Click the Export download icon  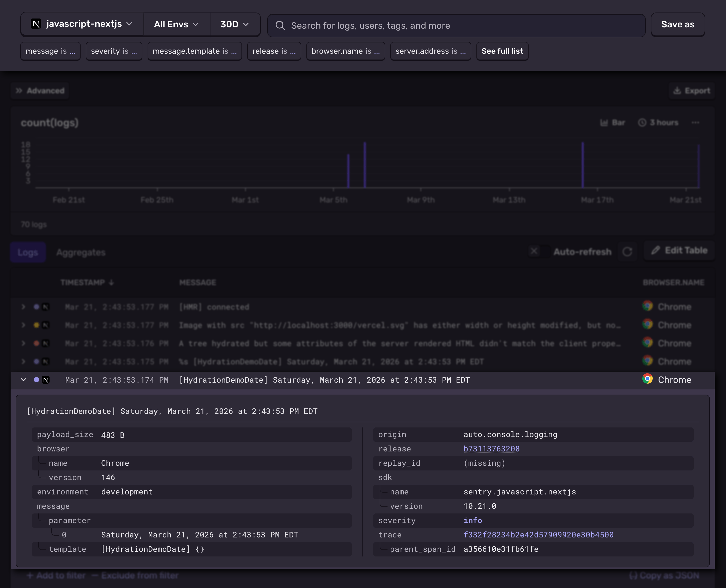(x=677, y=90)
